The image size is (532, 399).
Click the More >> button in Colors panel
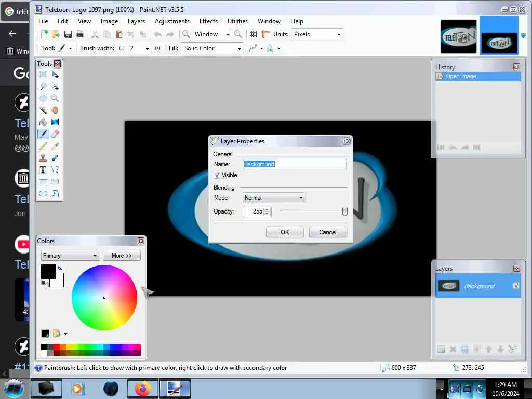click(122, 256)
